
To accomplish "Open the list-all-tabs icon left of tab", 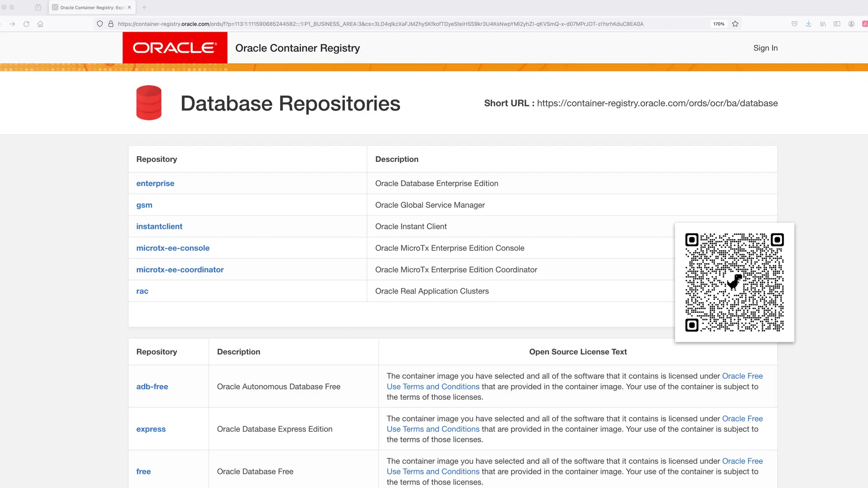I will [38, 7].
